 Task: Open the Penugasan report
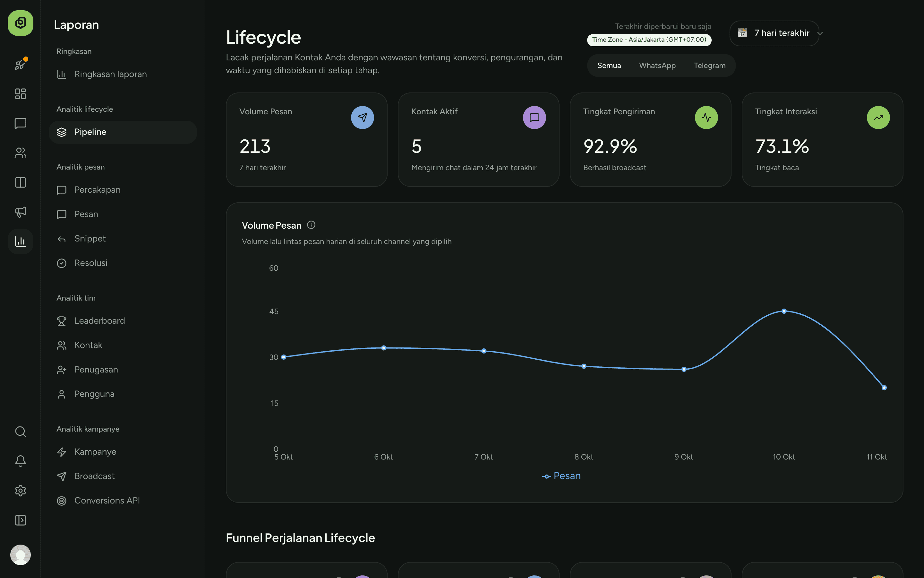pyautogui.click(x=123, y=370)
